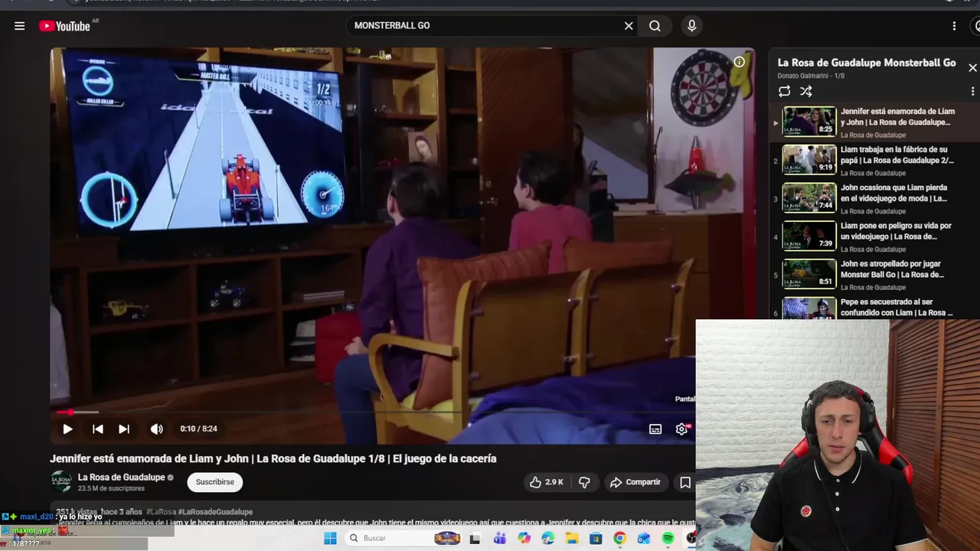Close the playlist panel

972,67
